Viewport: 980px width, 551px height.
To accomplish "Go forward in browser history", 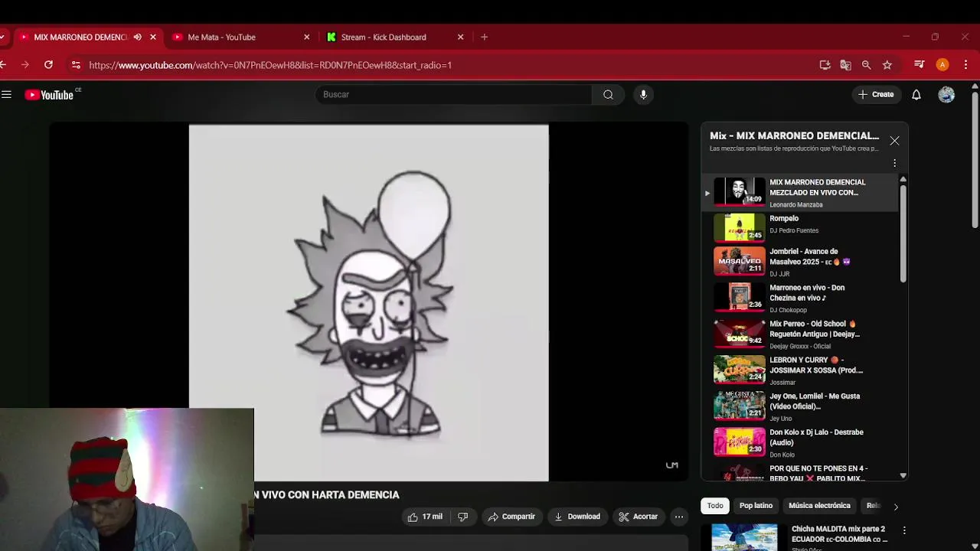I will tap(25, 65).
